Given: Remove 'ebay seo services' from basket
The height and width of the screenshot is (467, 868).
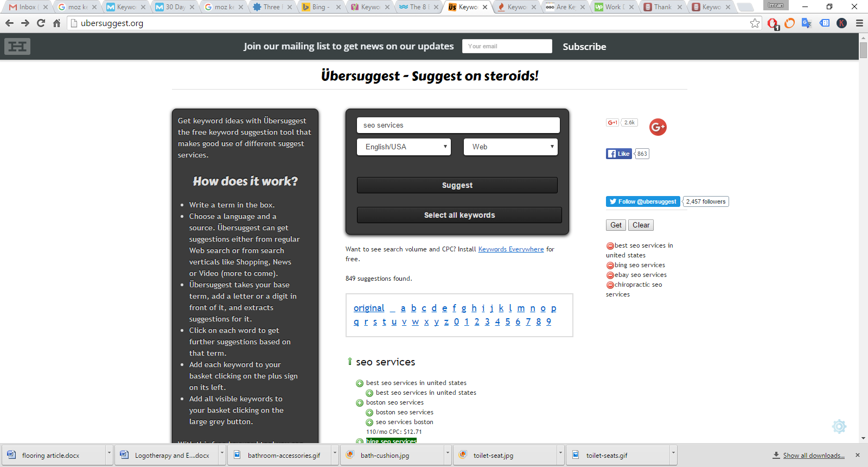Looking at the screenshot, I should coord(610,275).
